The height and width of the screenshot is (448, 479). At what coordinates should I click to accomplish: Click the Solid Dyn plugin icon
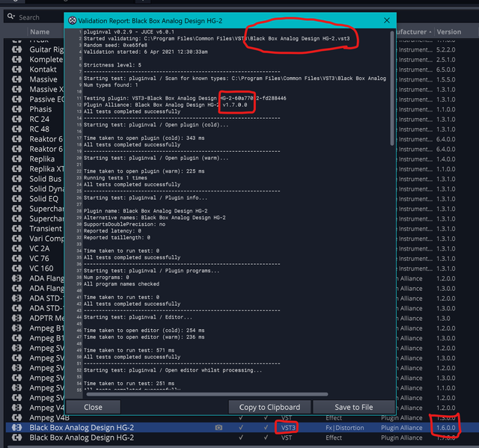16,189
